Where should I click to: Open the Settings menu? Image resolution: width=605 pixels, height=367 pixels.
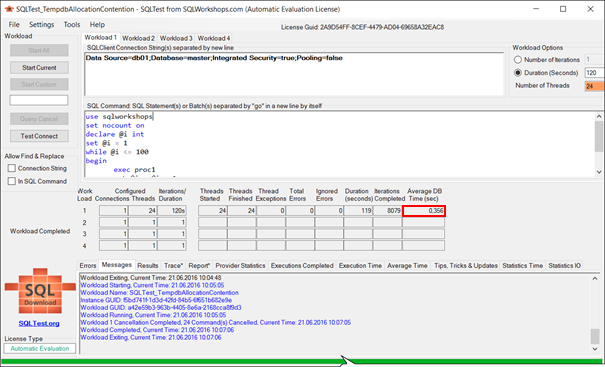coord(42,24)
